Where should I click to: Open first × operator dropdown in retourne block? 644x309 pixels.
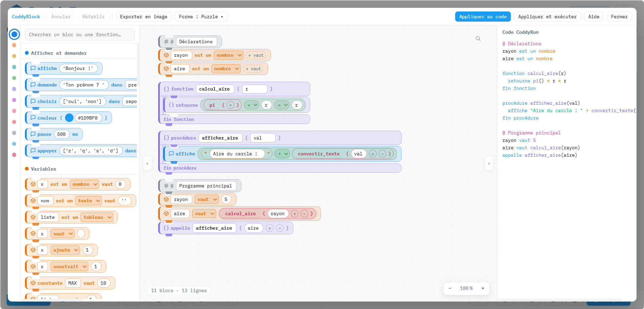coord(252,105)
